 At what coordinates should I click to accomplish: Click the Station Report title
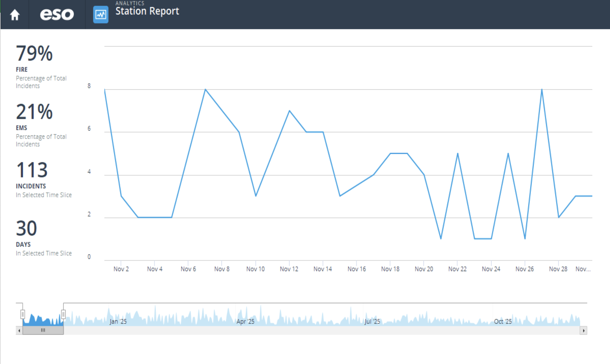pyautogui.click(x=147, y=11)
